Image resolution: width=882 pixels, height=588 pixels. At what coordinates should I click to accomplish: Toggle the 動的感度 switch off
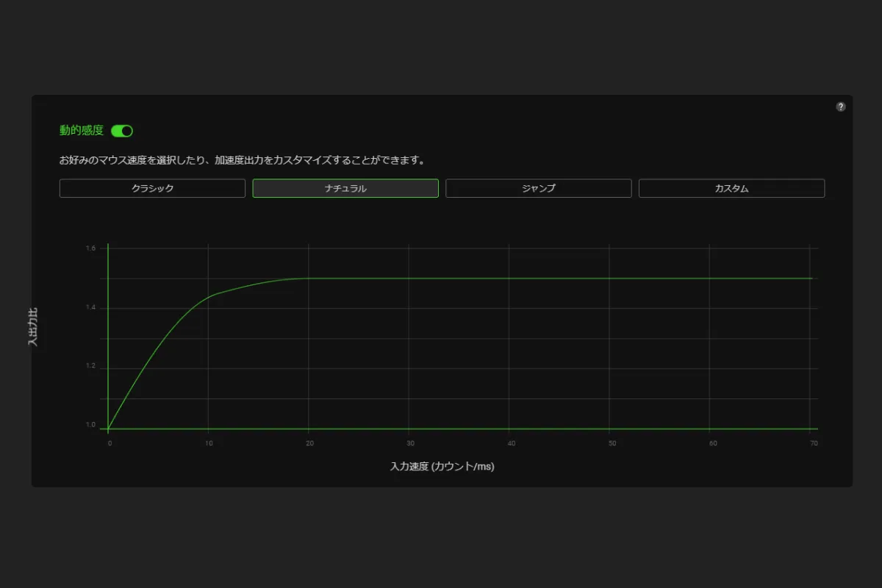pos(122,131)
